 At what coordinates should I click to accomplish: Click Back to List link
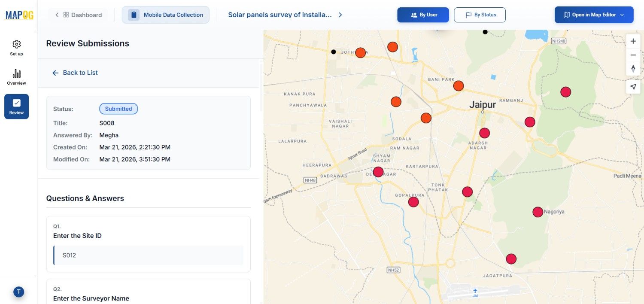pyautogui.click(x=75, y=73)
